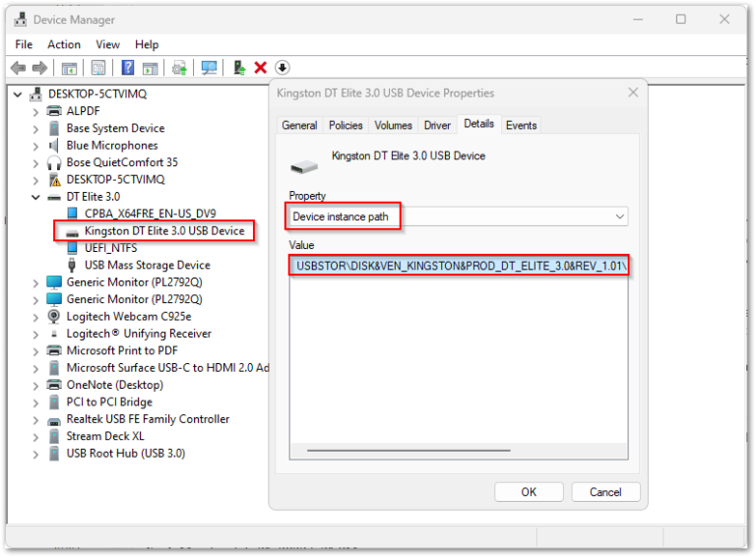Image resolution: width=756 pixels, height=557 pixels.
Task: Open the Help menu
Action: point(147,45)
